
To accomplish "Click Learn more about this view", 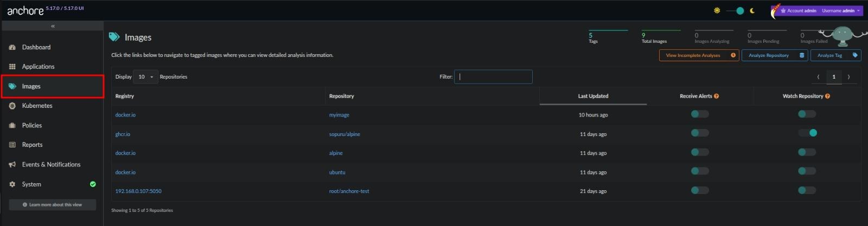I will 53,205.
